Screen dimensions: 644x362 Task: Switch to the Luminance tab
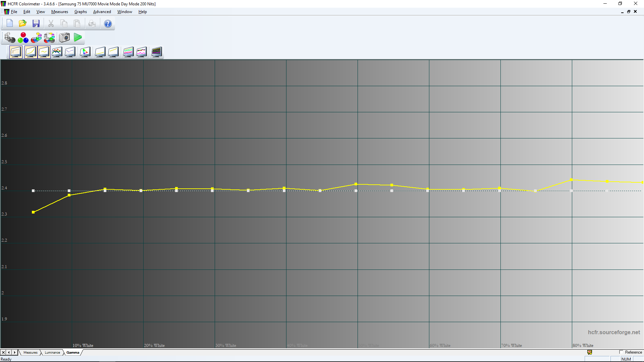(52, 353)
